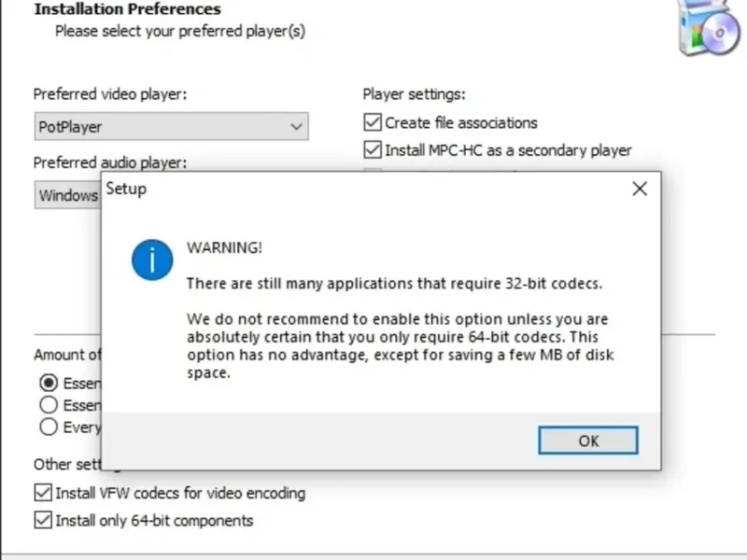Open the PotPlayer video player dropdown
Screen dimensions: 747x560
click(x=171, y=126)
